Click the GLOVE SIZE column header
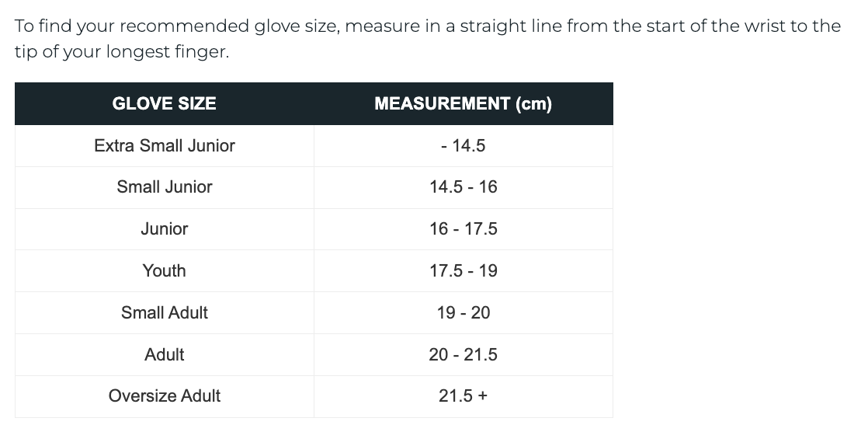The height and width of the screenshot is (446, 868). tap(164, 104)
